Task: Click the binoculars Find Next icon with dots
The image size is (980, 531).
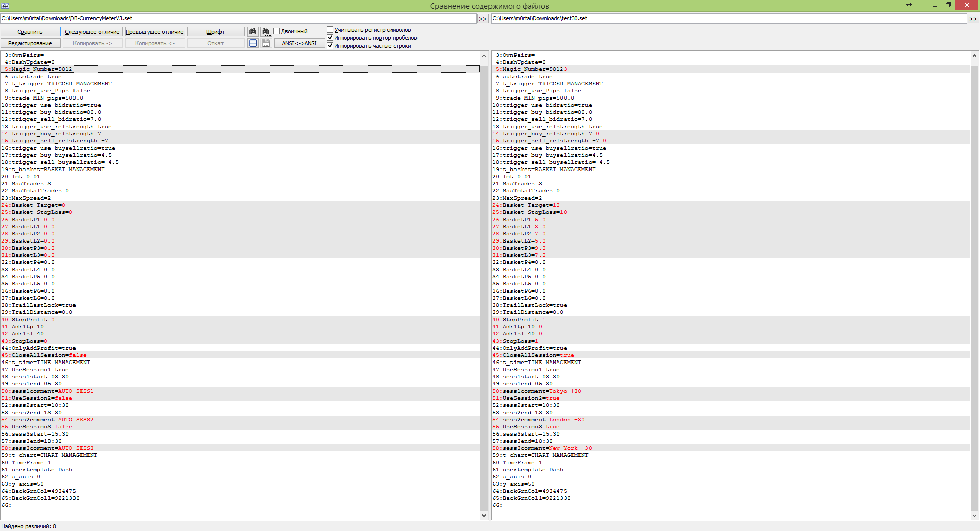Action: click(266, 32)
